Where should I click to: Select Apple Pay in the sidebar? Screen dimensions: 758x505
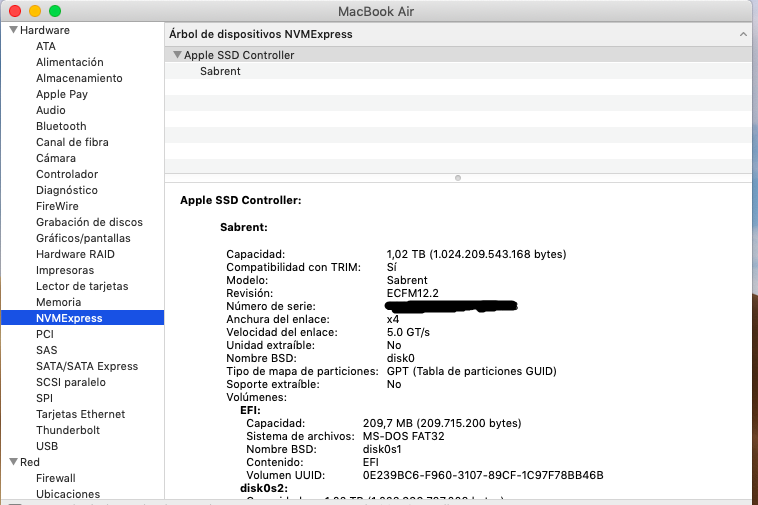tap(62, 94)
